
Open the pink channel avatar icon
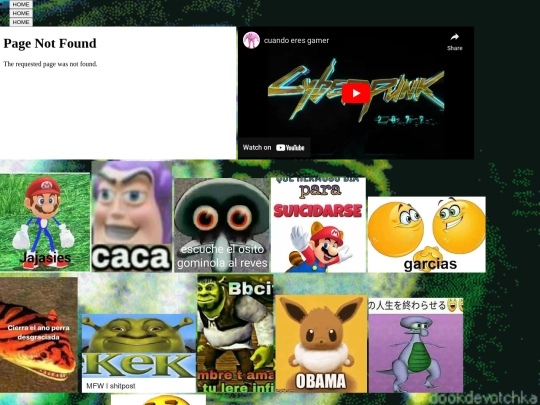tap(251, 40)
